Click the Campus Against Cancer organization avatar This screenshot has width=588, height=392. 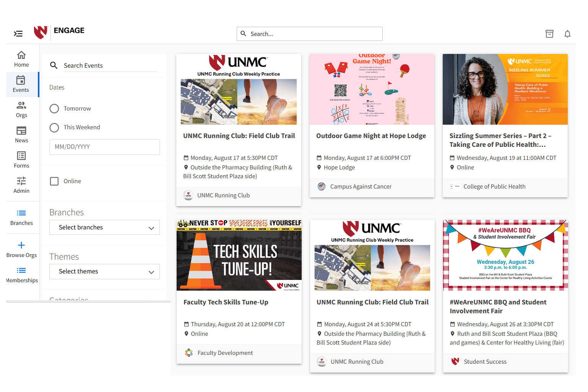[x=322, y=187]
